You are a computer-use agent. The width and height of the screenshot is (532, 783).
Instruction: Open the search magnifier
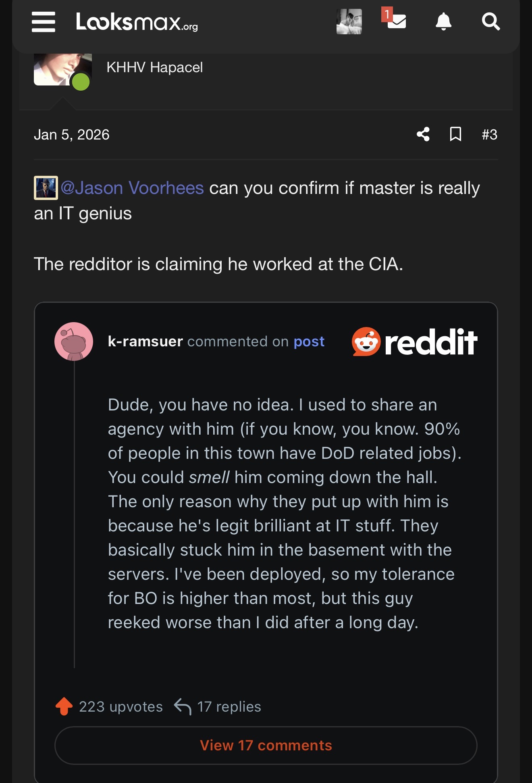(x=490, y=22)
